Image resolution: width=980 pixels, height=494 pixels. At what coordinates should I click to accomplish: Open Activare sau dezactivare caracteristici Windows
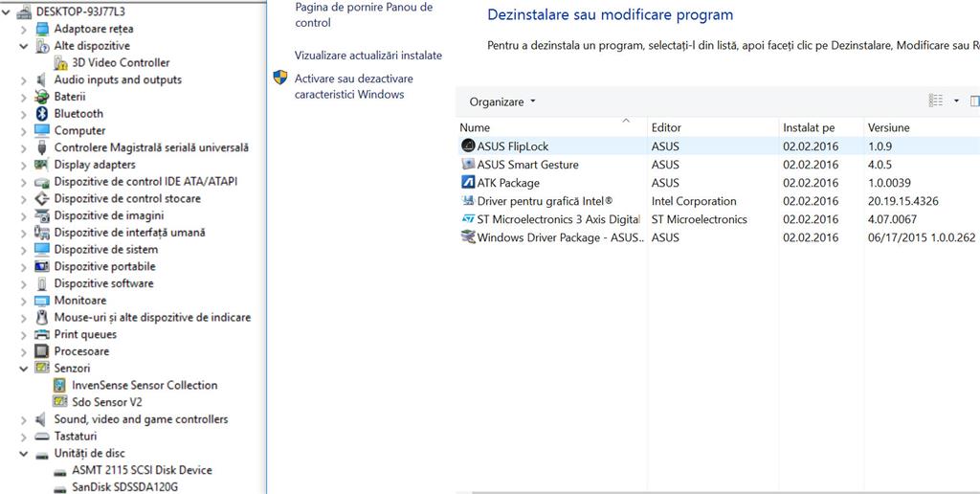354,86
